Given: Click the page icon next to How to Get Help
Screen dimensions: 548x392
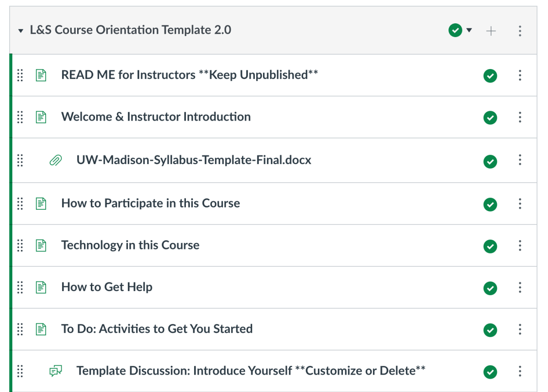Looking at the screenshot, I should (x=41, y=288).
